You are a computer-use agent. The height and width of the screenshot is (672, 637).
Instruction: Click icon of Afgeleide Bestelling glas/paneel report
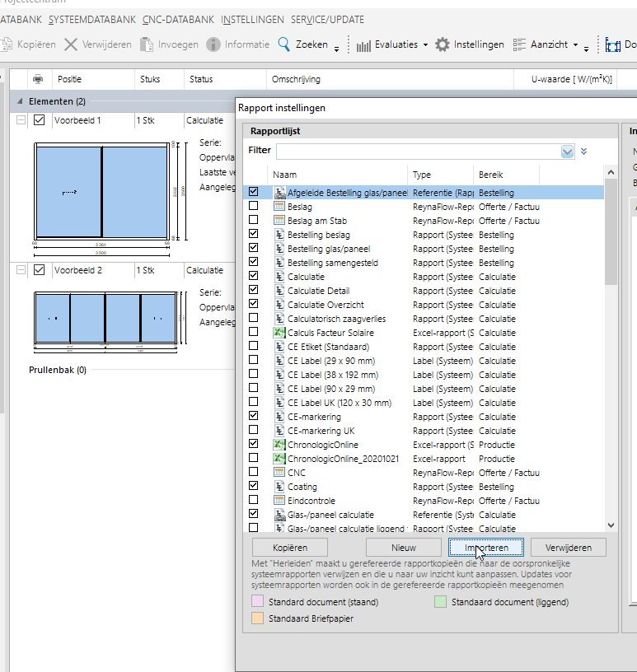(x=279, y=193)
